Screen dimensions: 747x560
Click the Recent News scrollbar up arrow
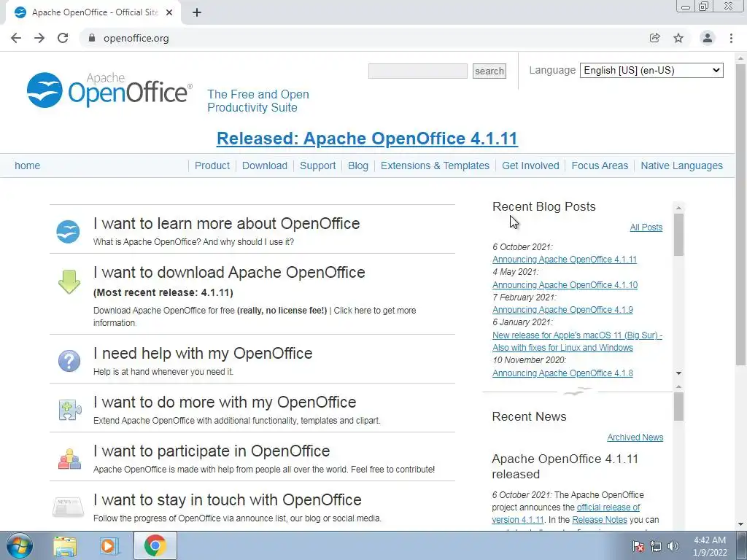coord(679,386)
